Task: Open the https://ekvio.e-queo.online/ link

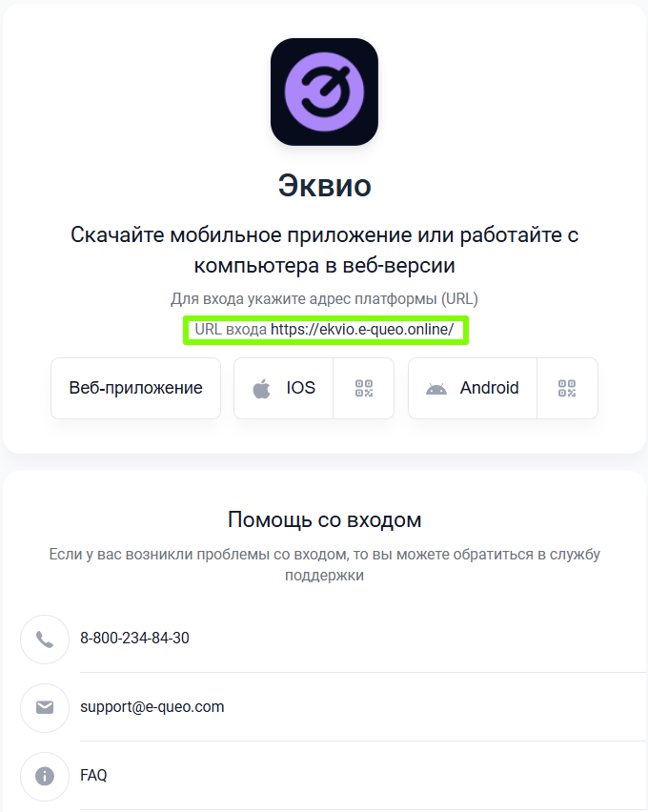Action: (x=362, y=330)
